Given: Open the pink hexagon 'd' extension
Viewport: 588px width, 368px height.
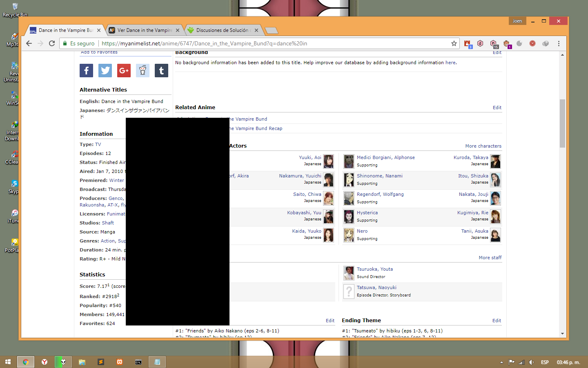Looking at the screenshot, I should (x=480, y=43).
